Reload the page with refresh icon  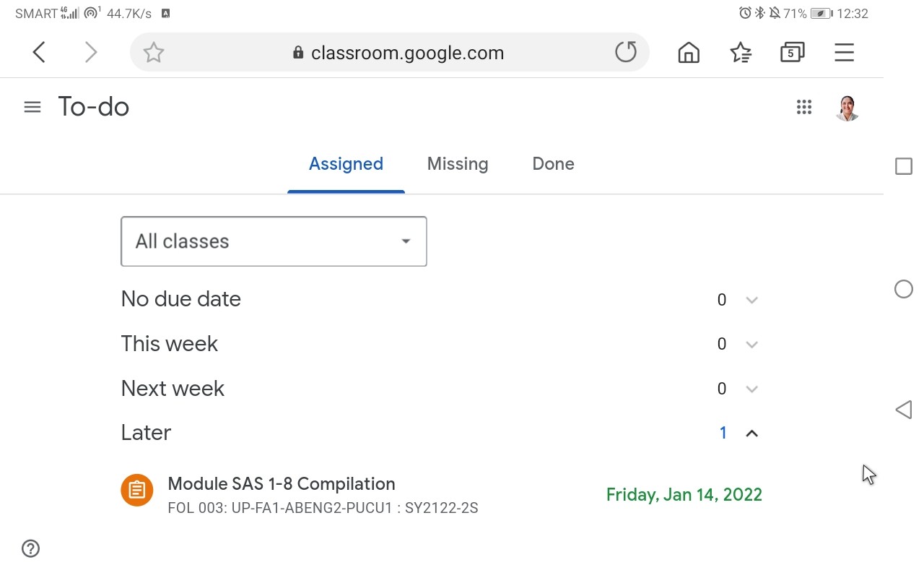click(626, 52)
